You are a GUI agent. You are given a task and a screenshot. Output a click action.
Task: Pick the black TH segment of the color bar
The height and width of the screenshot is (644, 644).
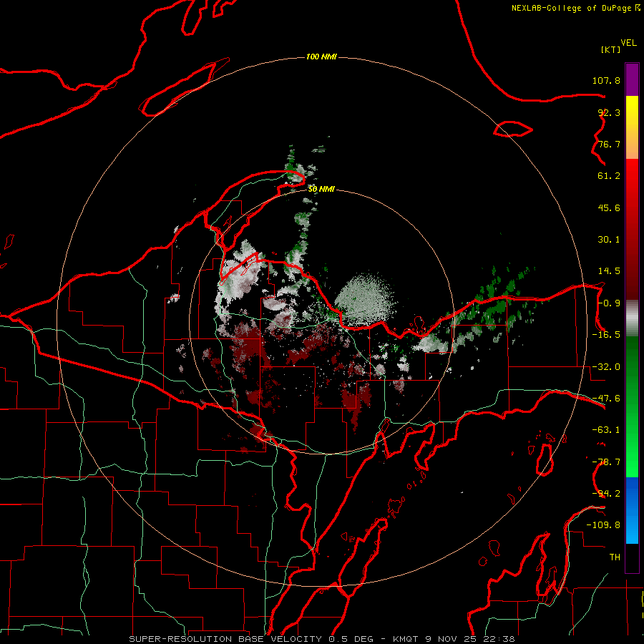[x=632, y=558]
